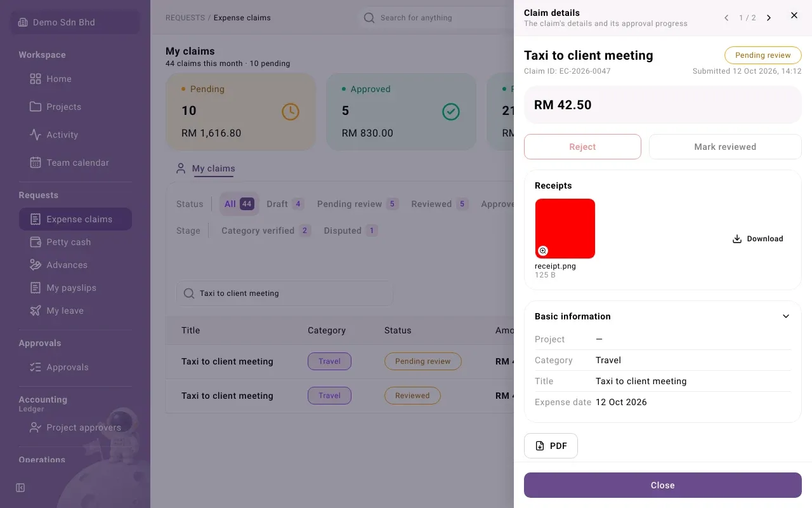Click the clock icon on Pending card

click(x=290, y=112)
